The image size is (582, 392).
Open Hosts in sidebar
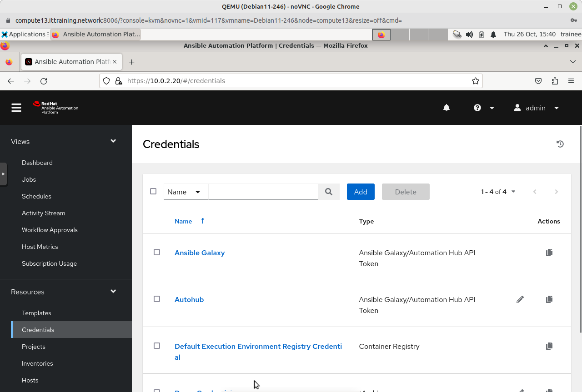coord(30,380)
